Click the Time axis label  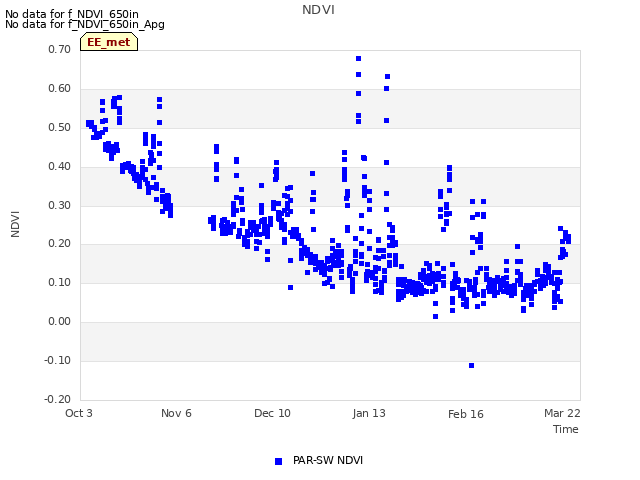coord(566,429)
